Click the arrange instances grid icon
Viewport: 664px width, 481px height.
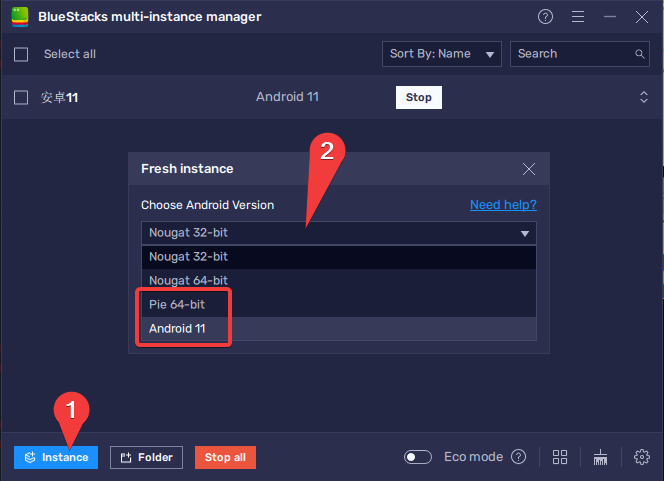560,457
